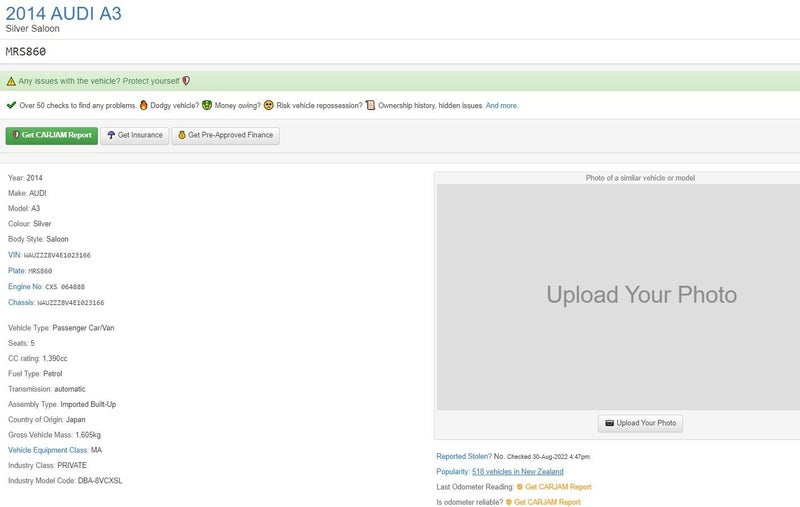Viewport: 800px width, 507px height.
Task: Open '518 vehicles in New Zealand' link
Action: tap(517, 472)
